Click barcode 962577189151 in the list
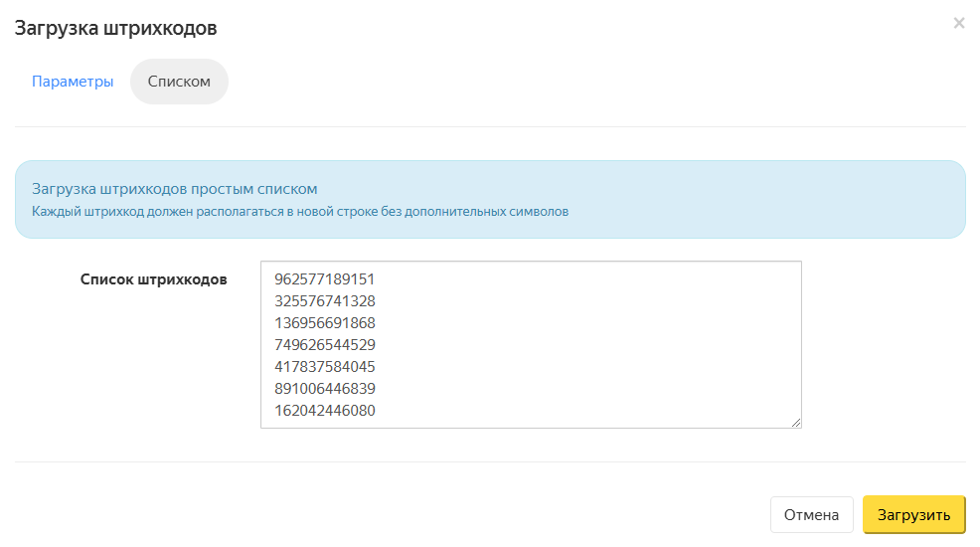 pyautogui.click(x=324, y=279)
